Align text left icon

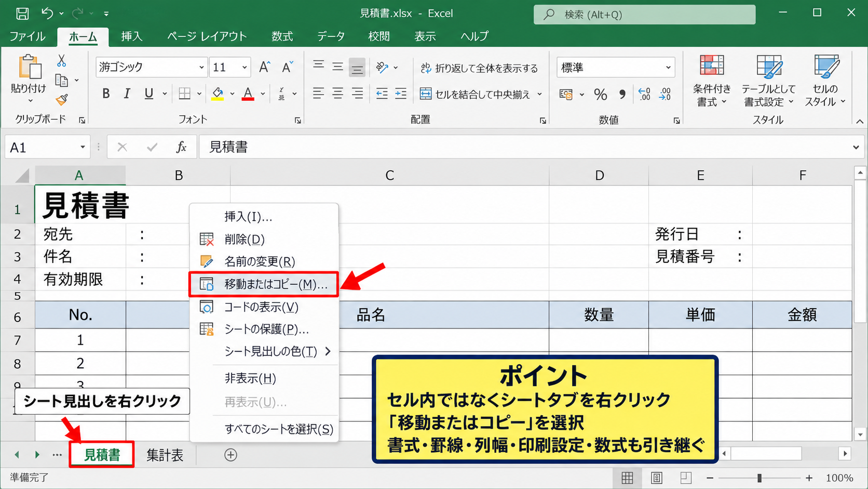tap(318, 94)
